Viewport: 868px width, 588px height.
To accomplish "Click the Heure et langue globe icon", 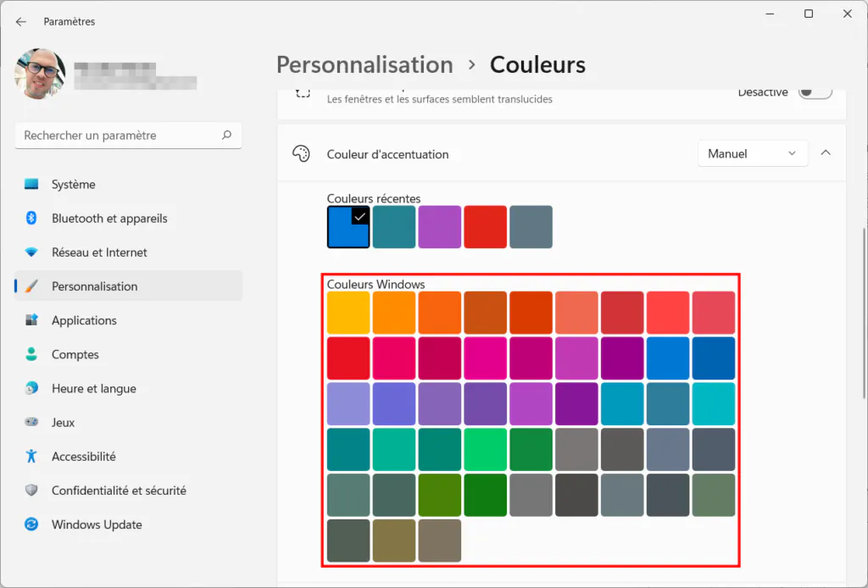I will pos(31,388).
